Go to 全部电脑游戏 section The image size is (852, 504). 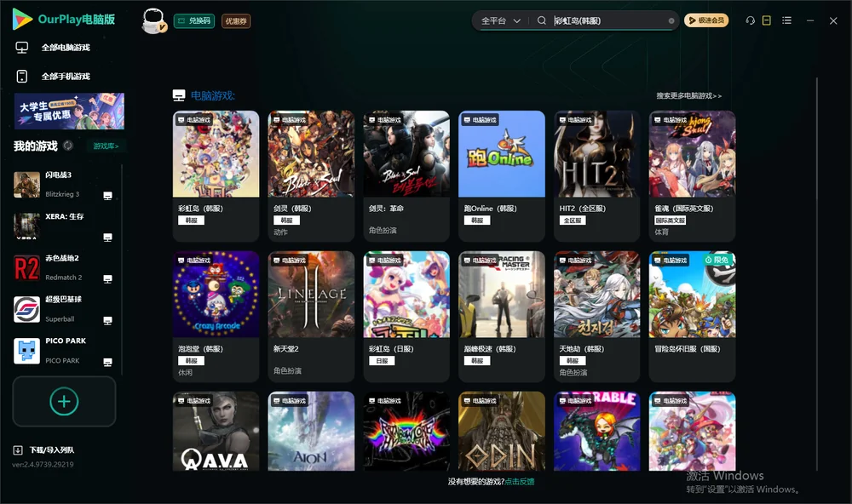pos(53,48)
